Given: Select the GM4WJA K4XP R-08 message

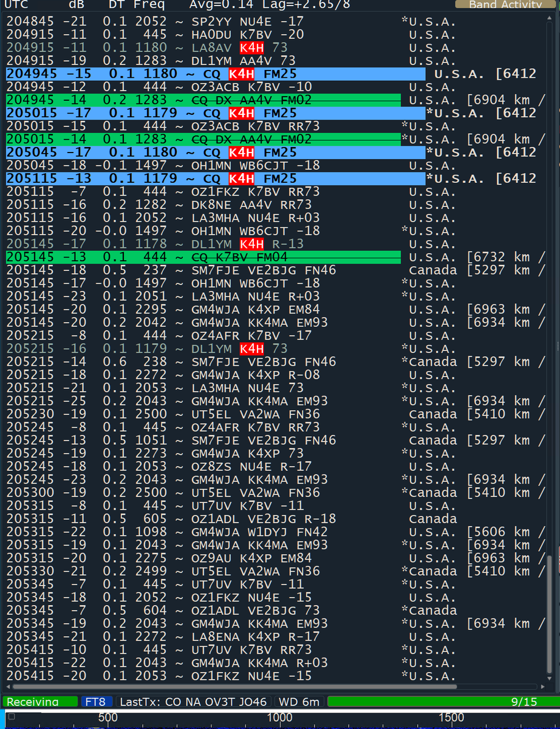Looking at the screenshot, I should (256, 375).
